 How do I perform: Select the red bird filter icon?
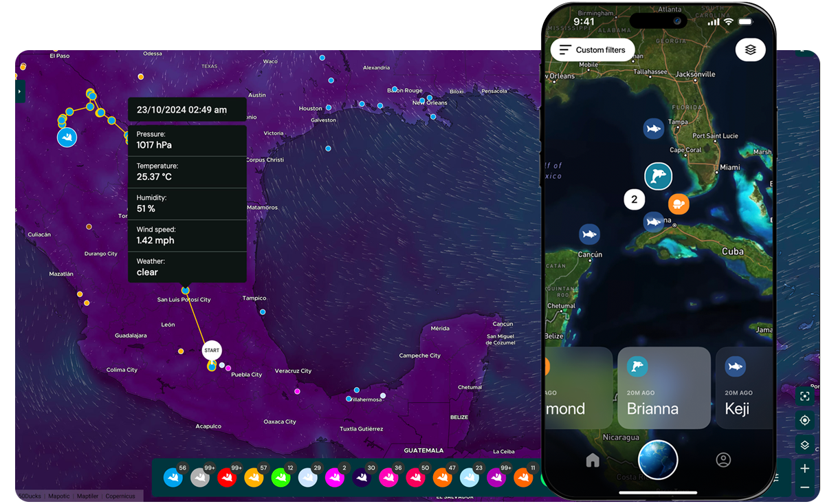[x=227, y=477]
